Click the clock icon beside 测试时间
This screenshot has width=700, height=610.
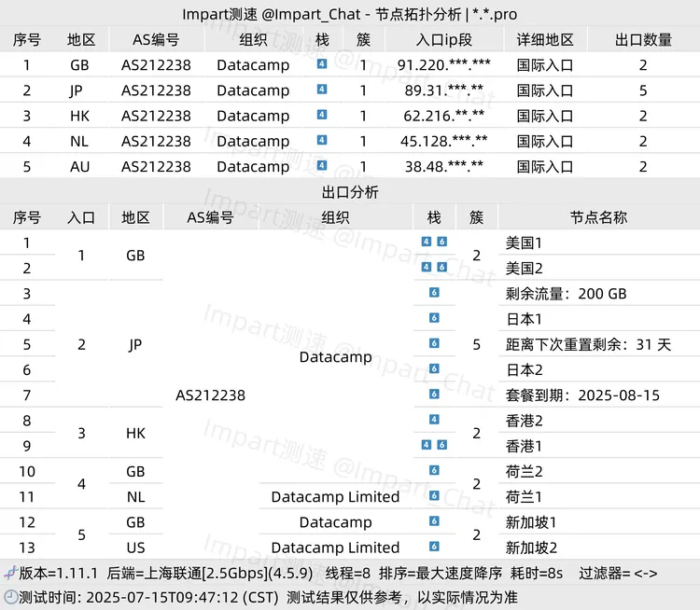[9, 596]
